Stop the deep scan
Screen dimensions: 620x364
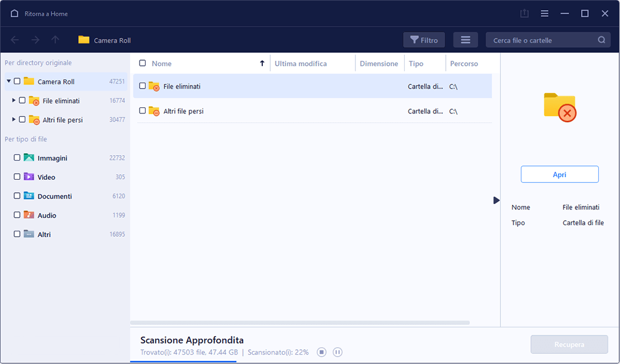point(321,352)
